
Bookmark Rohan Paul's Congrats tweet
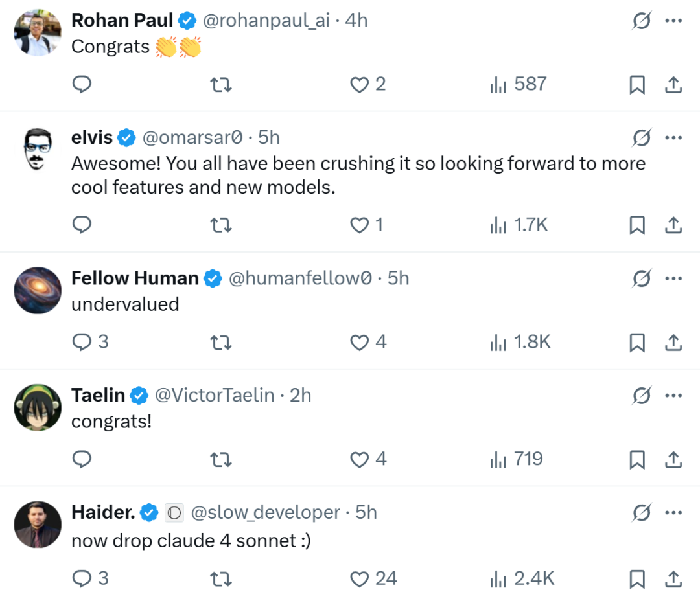[x=637, y=85]
